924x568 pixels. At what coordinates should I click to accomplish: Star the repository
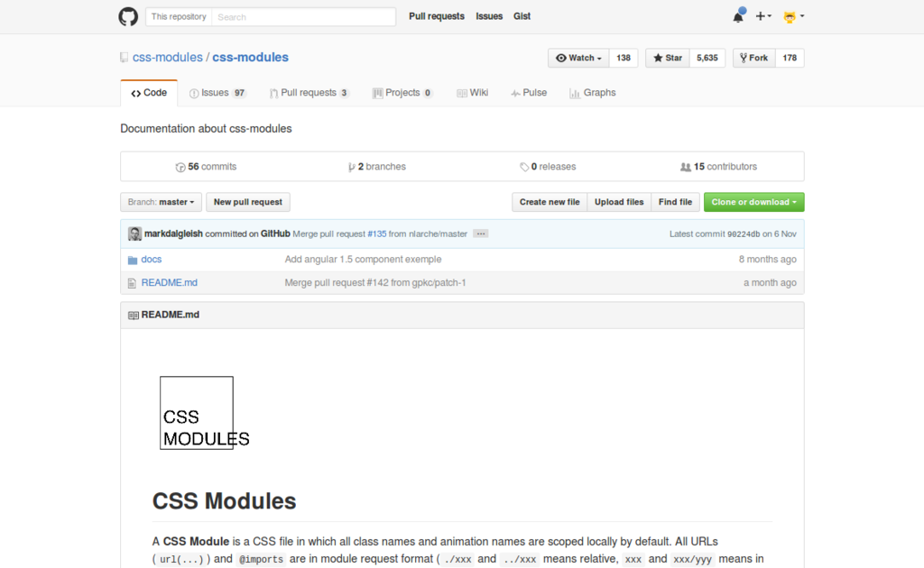point(668,58)
